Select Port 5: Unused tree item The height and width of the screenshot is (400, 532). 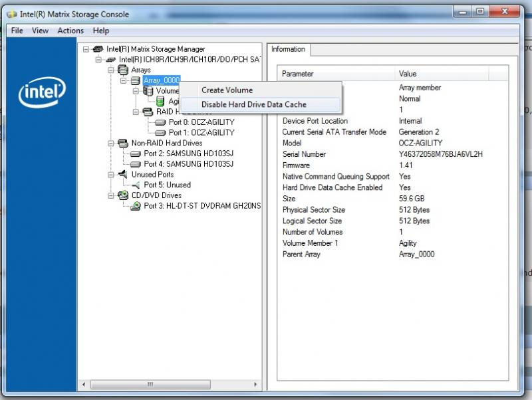168,185
